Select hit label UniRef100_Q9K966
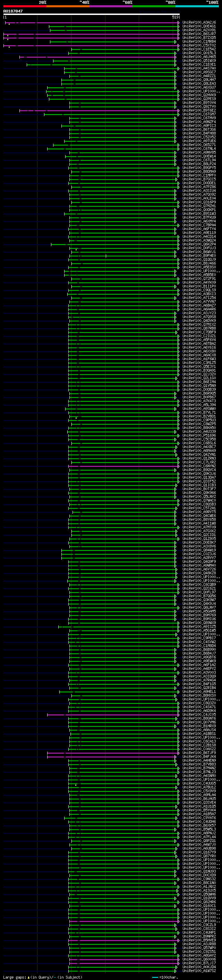This screenshot has width=222, height=980. pyautogui.click(x=199, y=493)
